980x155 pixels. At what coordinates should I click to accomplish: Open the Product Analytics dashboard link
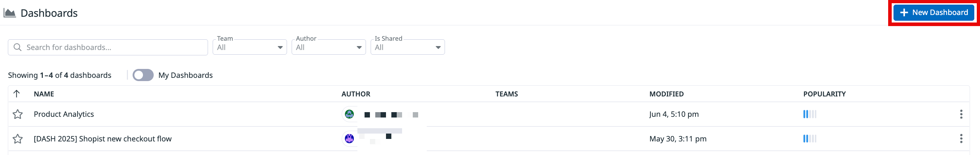click(x=64, y=114)
